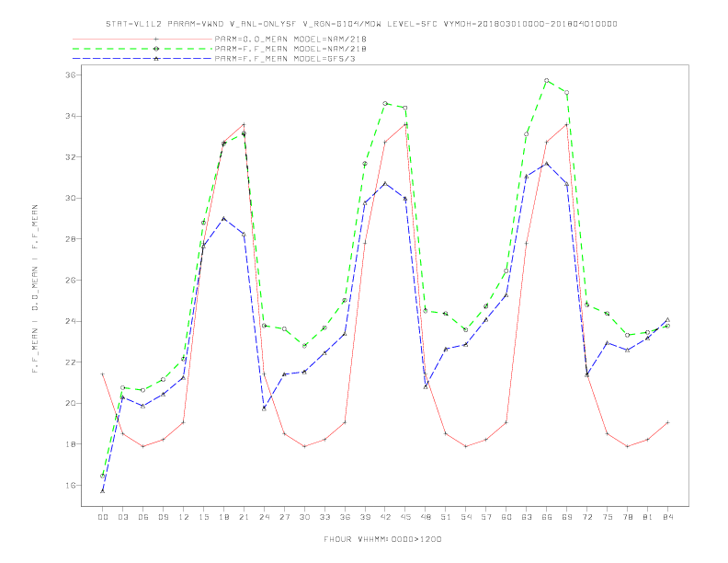Click the y-axis tick label 26

[72, 280]
